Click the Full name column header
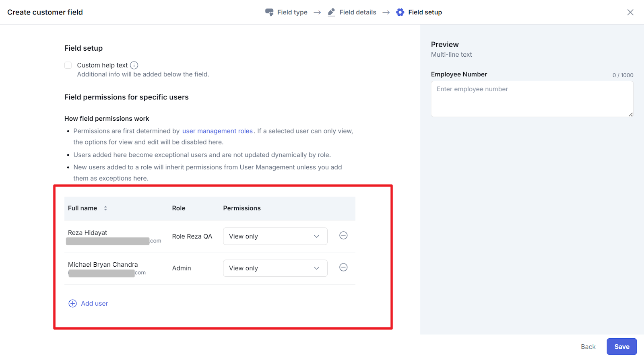 83,208
